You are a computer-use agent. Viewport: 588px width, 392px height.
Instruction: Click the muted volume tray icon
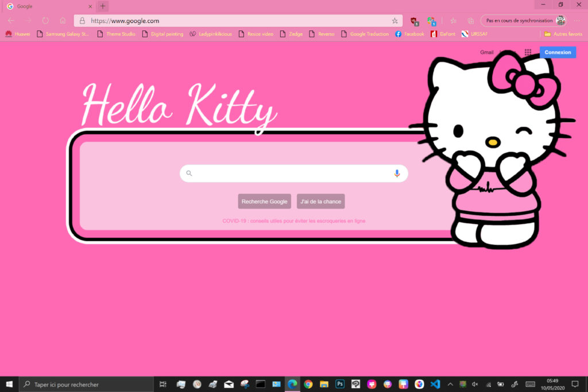pos(475,384)
